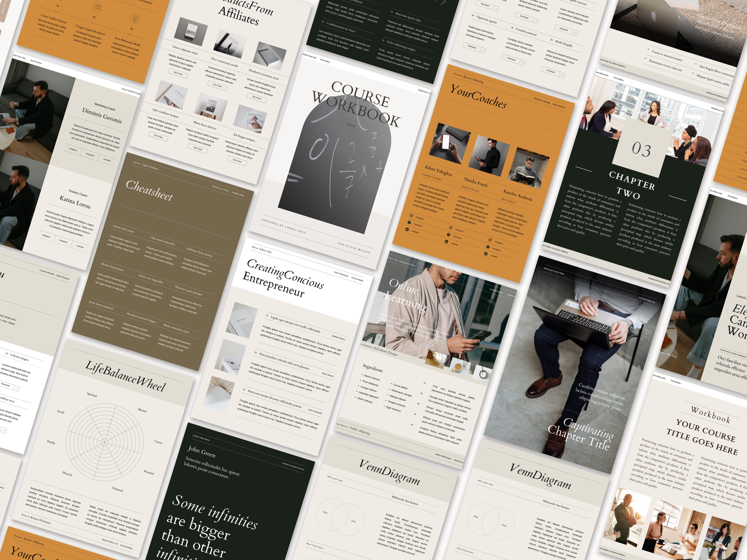Click LinkedIn link under Katina Lorou
The height and width of the screenshot is (560, 747).
pos(80,246)
